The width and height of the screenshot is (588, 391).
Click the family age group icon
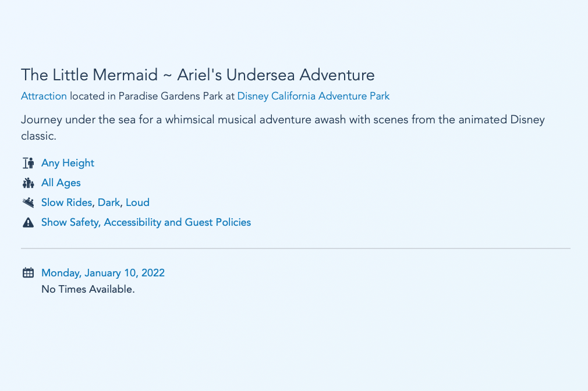pyautogui.click(x=28, y=183)
